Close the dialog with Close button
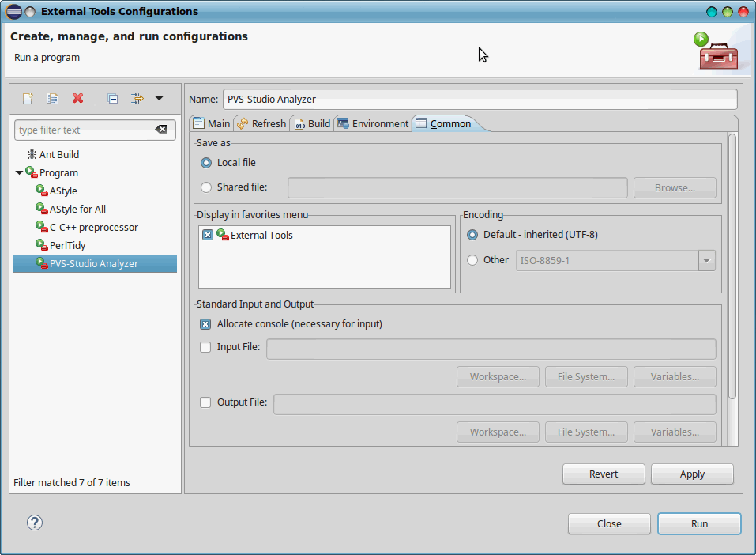The width and height of the screenshot is (756, 555). pos(609,523)
